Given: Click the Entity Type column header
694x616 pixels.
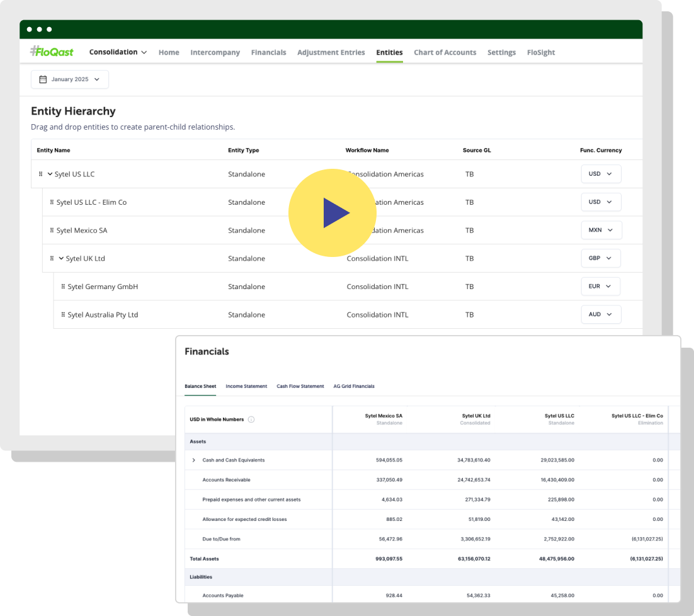Looking at the screenshot, I should [x=244, y=150].
